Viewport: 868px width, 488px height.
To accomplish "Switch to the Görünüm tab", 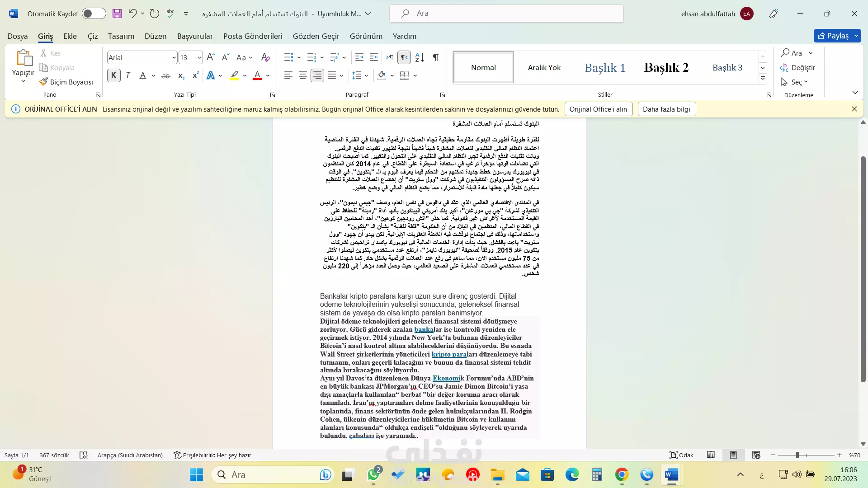I will tap(366, 36).
